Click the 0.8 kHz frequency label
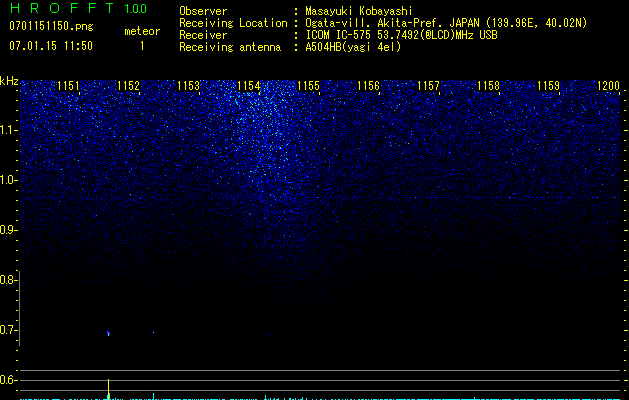Image resolution: width=629 pixels, height=400 pixels. 7,280
